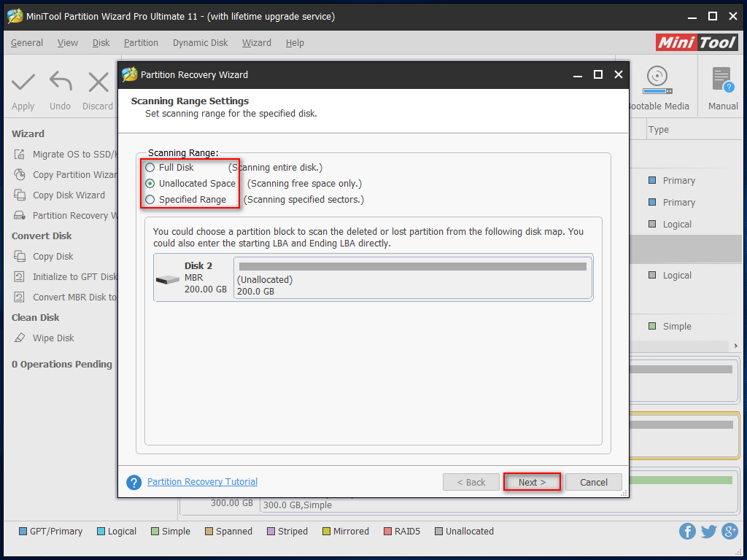
Task: Click the RAID5 legend color swatch
Action: pos(388,532)
